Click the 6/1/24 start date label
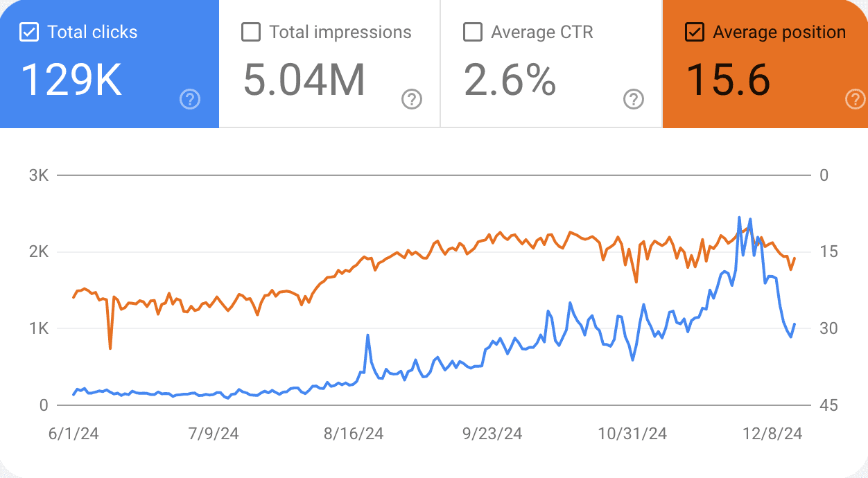Viewport: 868px width, 478px height. [x=73, y=434]
